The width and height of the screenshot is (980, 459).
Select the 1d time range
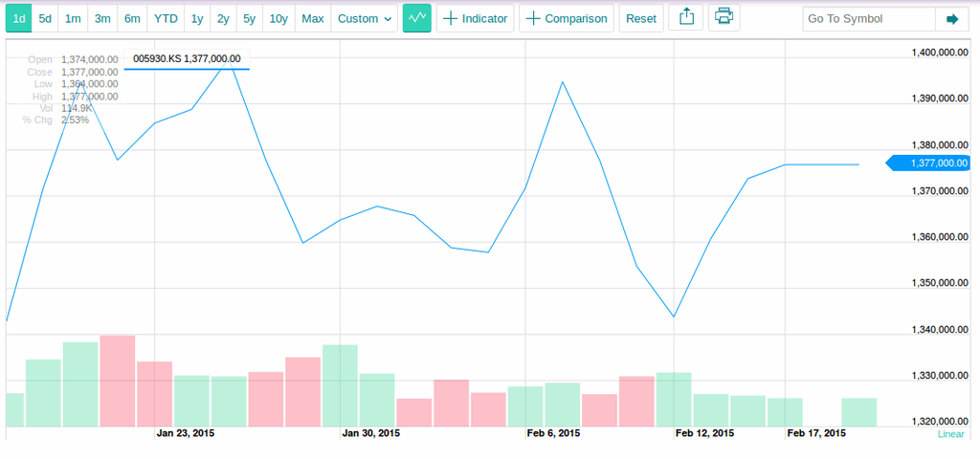19,18
